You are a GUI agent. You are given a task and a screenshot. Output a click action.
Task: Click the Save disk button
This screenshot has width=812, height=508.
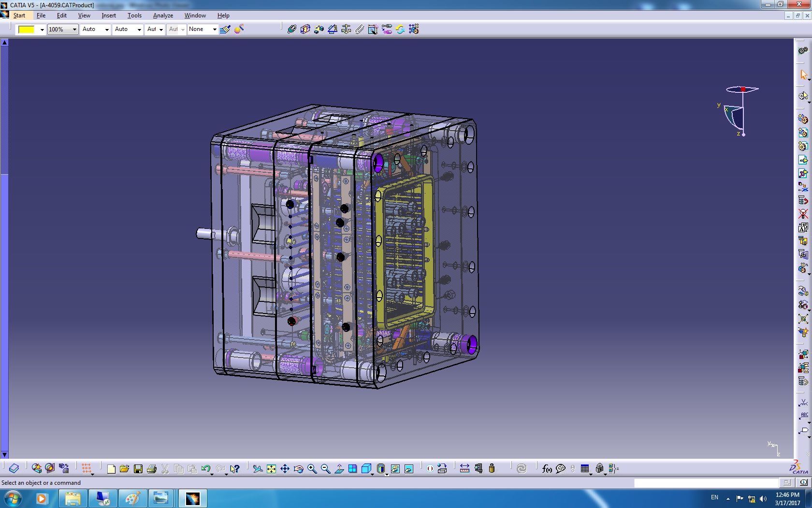[138, 469]
